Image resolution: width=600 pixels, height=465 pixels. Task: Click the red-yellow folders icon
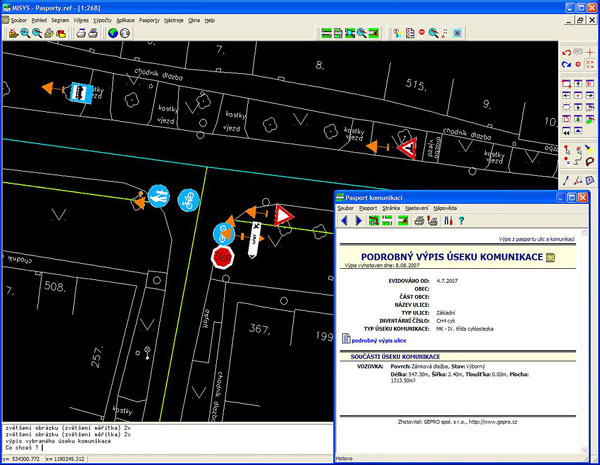[61, 33]
